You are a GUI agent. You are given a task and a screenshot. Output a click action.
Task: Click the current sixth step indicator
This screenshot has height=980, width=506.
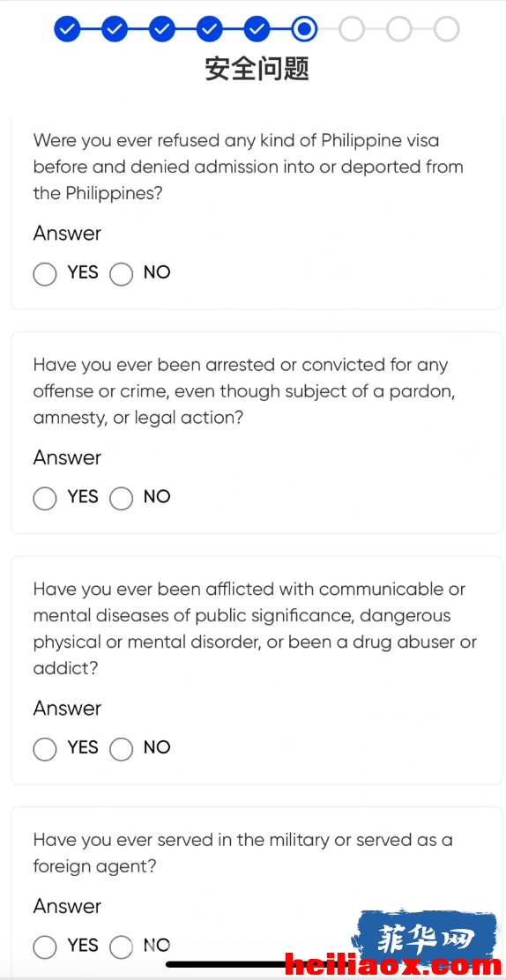point(305,29)
